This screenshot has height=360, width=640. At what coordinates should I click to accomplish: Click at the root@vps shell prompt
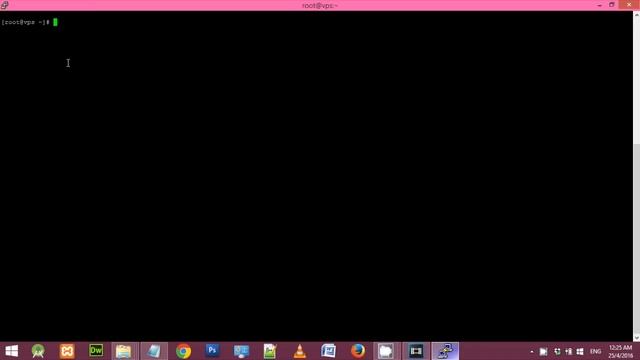[25, 22]
